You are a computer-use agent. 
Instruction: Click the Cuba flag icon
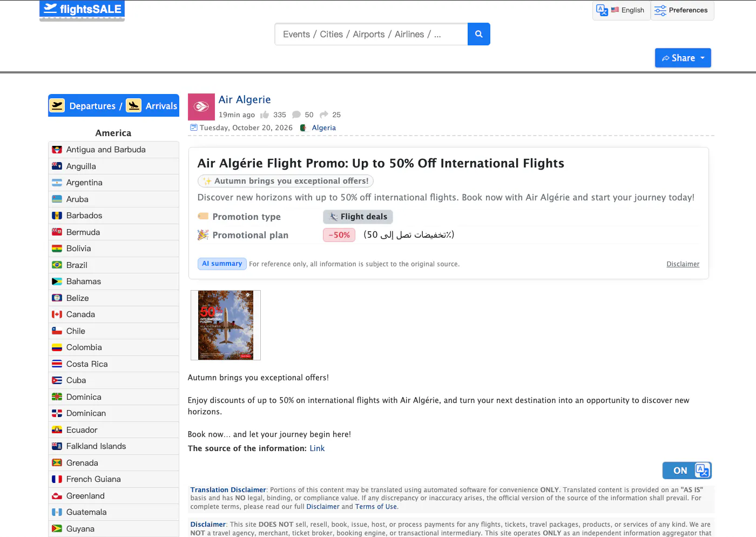pos(57,380)
